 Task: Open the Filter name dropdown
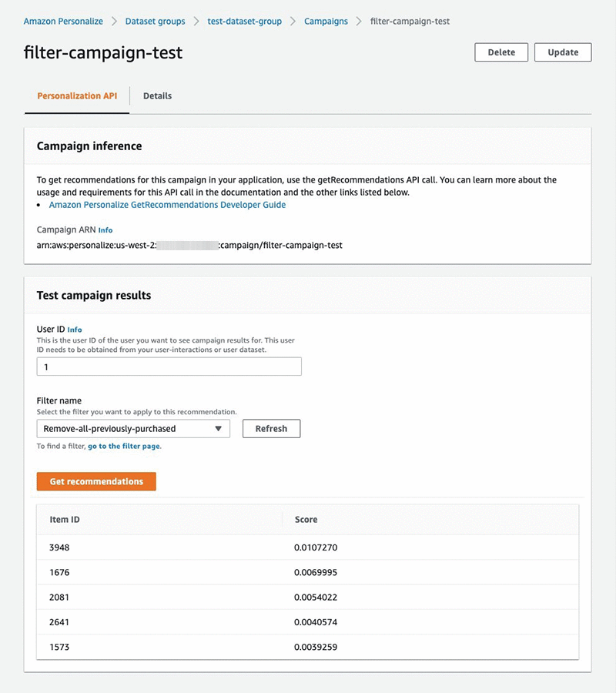pos(133,429)
